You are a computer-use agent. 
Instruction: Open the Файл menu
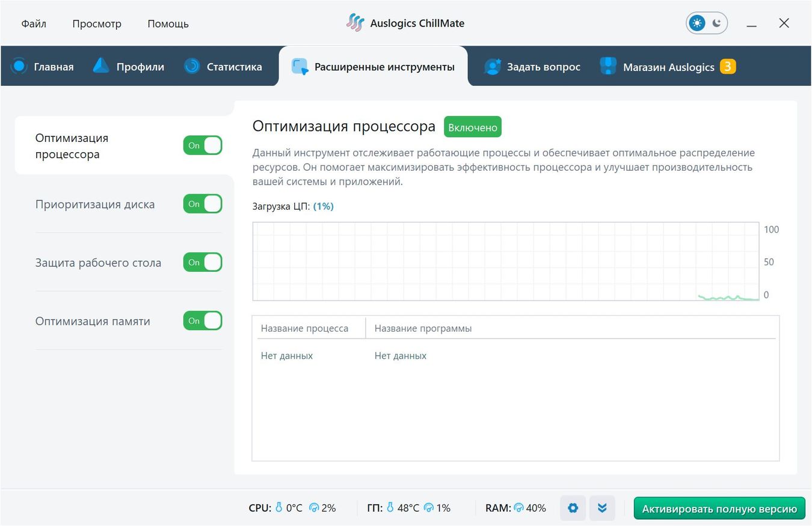click(x=34, y=24)
